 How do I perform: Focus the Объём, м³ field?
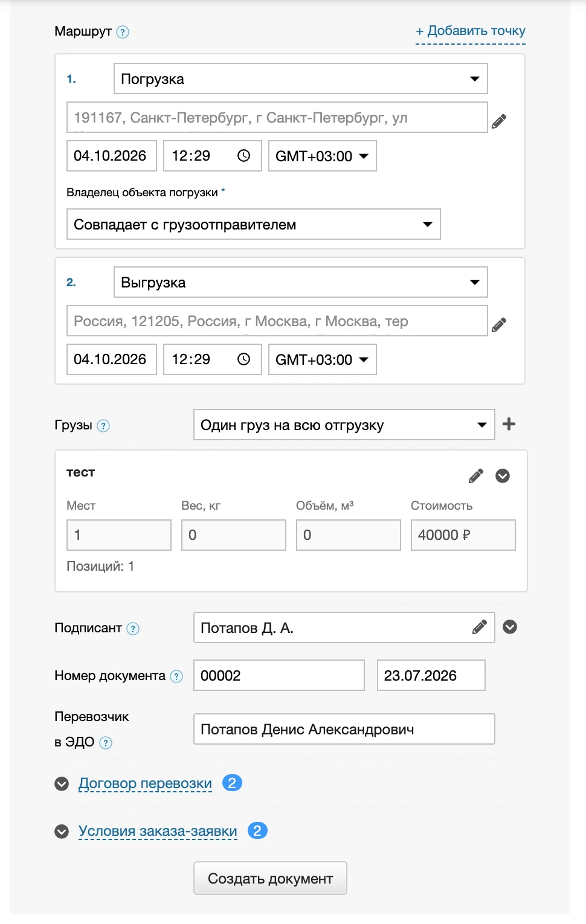(349, 535)
